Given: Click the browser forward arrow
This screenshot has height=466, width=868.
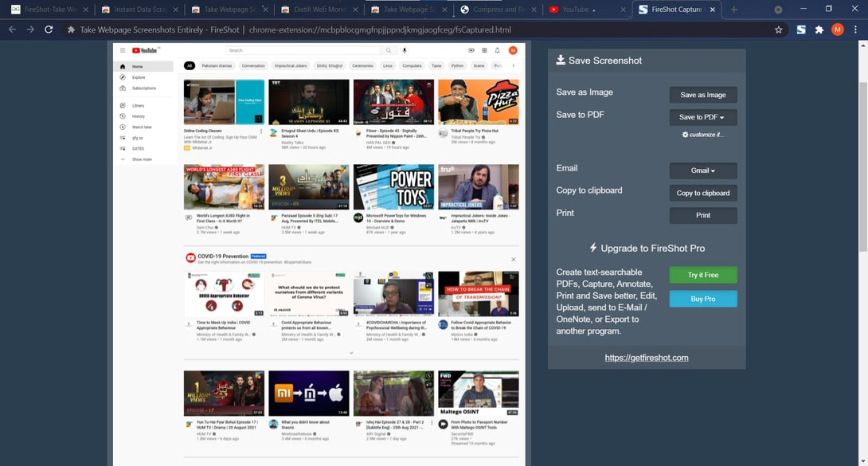Looking at the screenshot, I should [x=30, y=29].
